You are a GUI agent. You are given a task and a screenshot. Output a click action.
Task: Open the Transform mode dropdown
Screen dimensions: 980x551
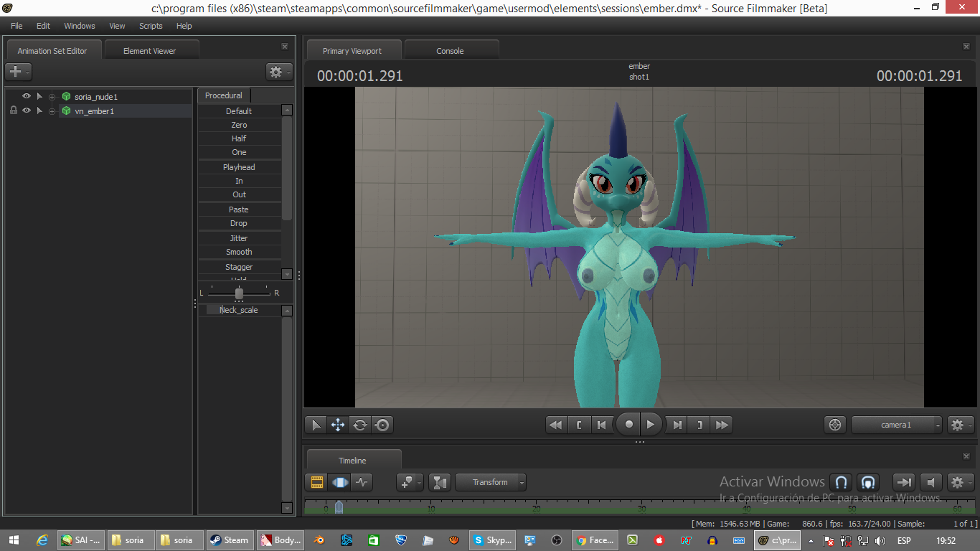point(491,482)
